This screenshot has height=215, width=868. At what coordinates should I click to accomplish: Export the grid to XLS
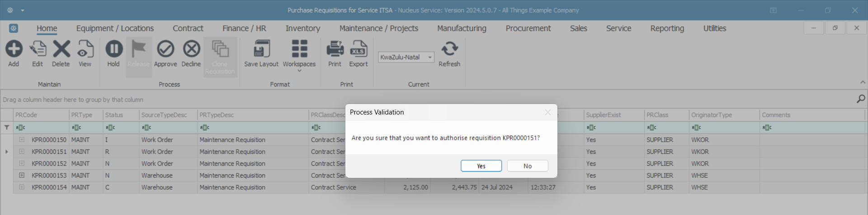359,49
